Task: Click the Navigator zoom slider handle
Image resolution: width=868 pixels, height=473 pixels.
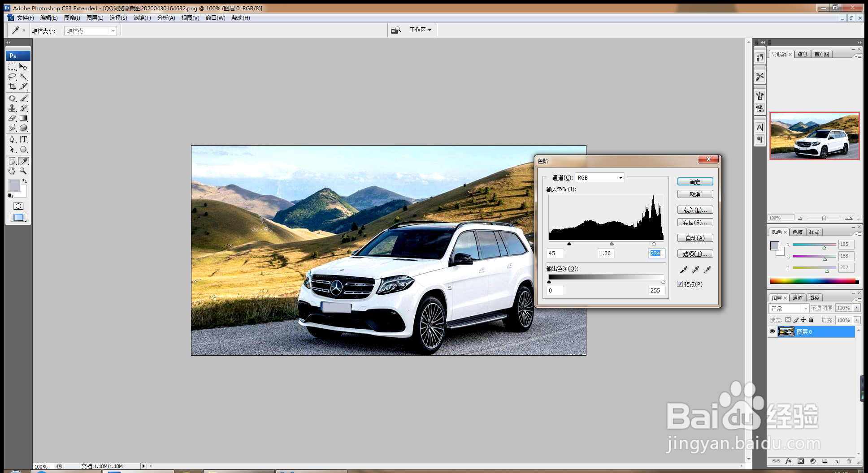Action: (x=824, y=218)
